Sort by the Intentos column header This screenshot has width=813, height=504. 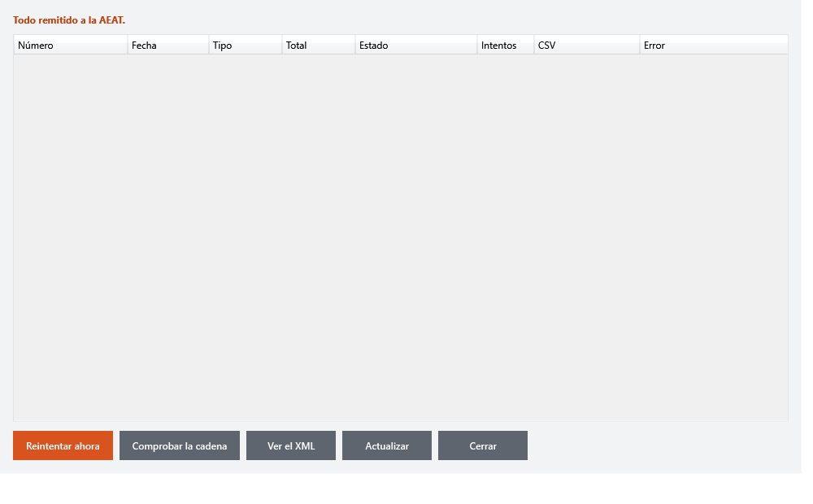pyautogui.click(x=506, y=45)
